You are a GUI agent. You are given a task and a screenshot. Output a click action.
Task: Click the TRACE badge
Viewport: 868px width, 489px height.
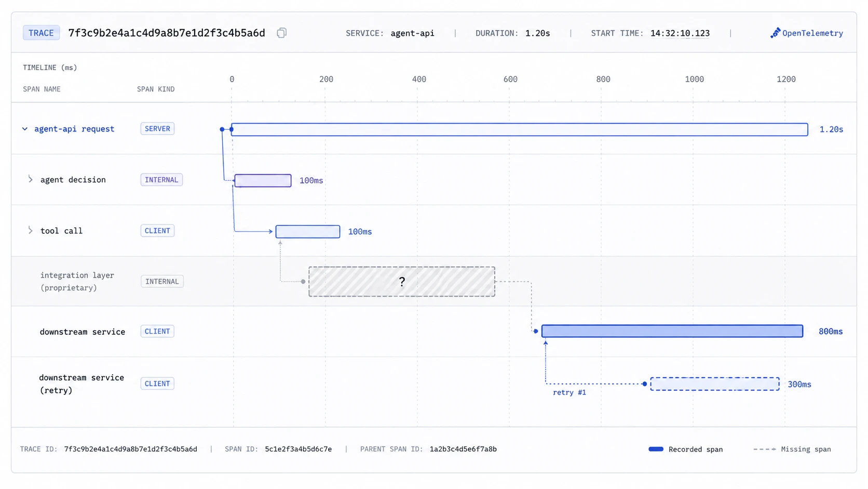tap(41, 33)
